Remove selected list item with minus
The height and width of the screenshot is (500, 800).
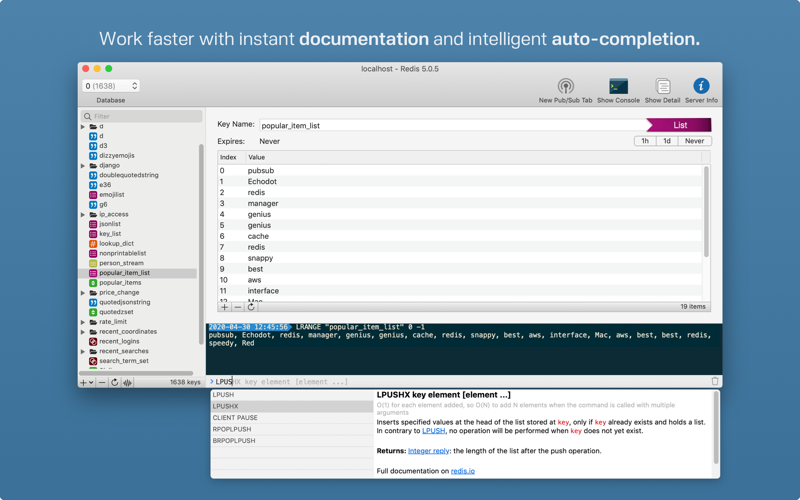[238, 307]
